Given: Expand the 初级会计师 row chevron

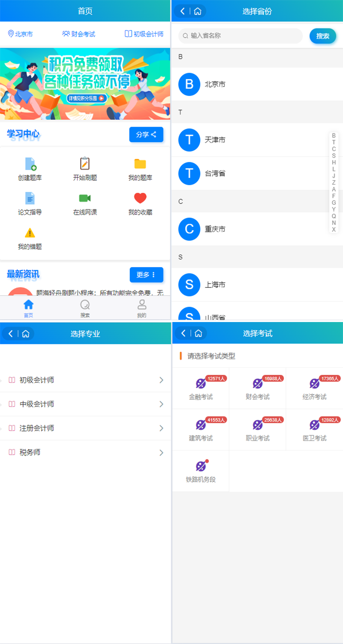Looking at the screenshot, I should (x=161, y=380).
